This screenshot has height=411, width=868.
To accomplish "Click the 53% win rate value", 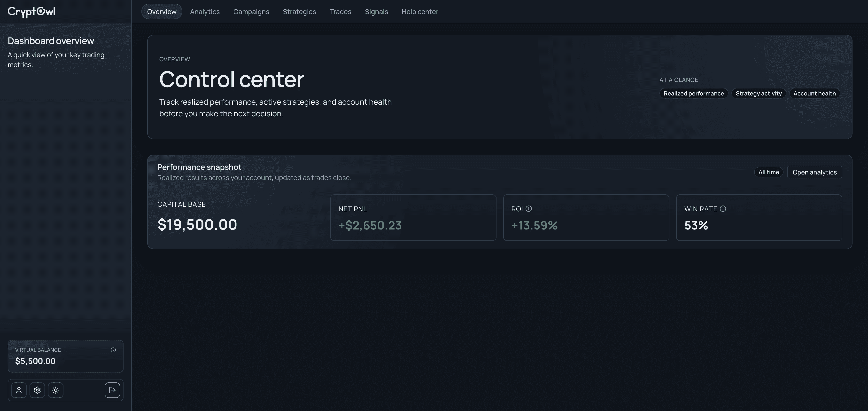I will pos(696,225).
